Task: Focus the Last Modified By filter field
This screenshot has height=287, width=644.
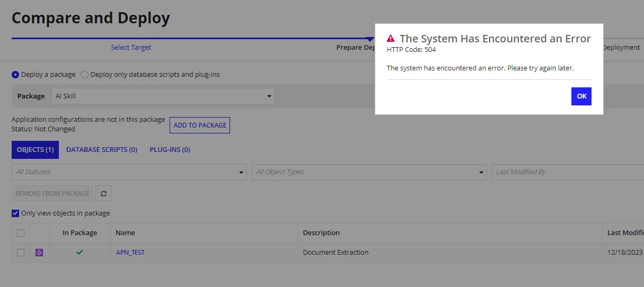Action: (568, 172)
